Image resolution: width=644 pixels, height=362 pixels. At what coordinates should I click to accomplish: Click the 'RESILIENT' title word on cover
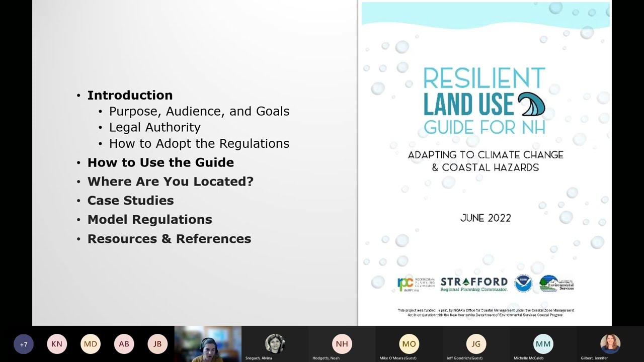click(484, 79)
